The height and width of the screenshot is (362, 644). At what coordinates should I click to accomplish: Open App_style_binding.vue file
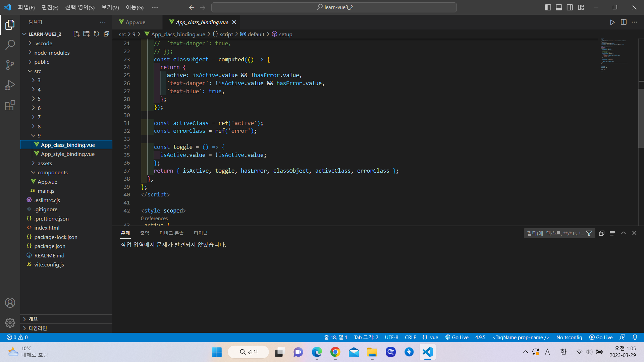click(66, 154)
